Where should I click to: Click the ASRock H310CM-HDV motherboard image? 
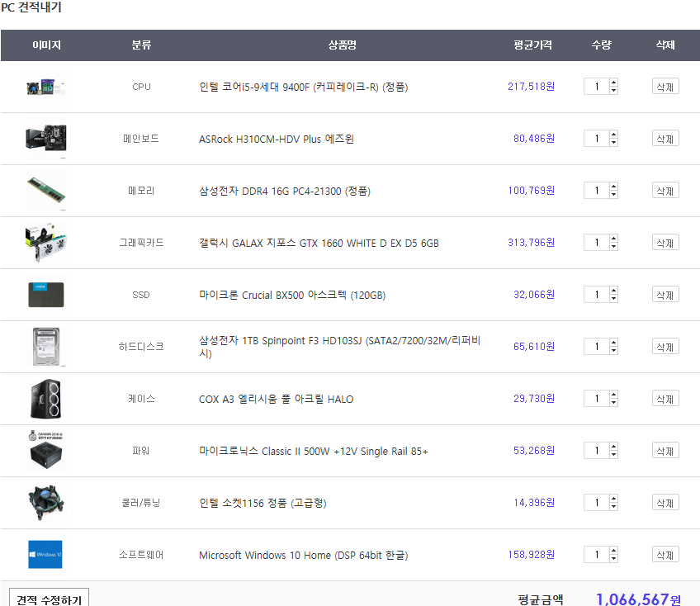46,139
